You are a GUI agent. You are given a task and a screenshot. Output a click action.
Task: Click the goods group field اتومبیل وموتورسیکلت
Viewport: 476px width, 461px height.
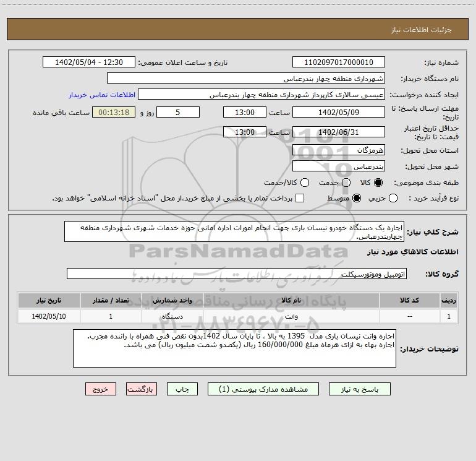pos(237,274)
